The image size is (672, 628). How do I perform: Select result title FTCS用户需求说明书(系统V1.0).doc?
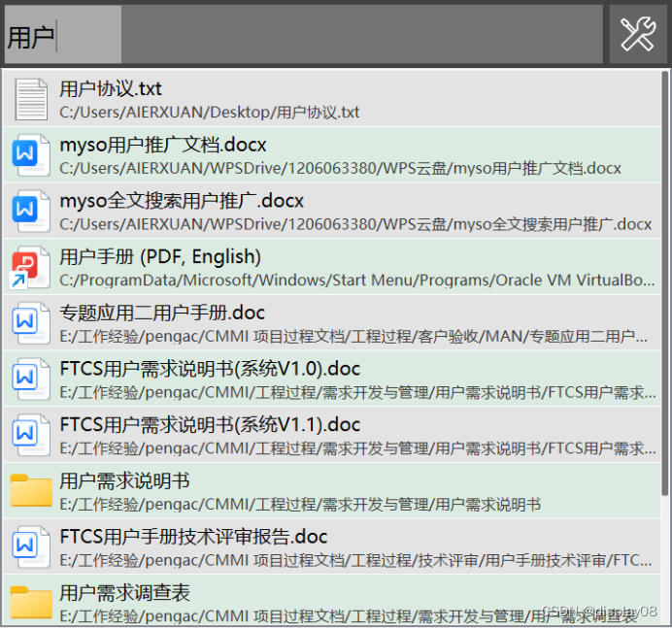(210, 369)
